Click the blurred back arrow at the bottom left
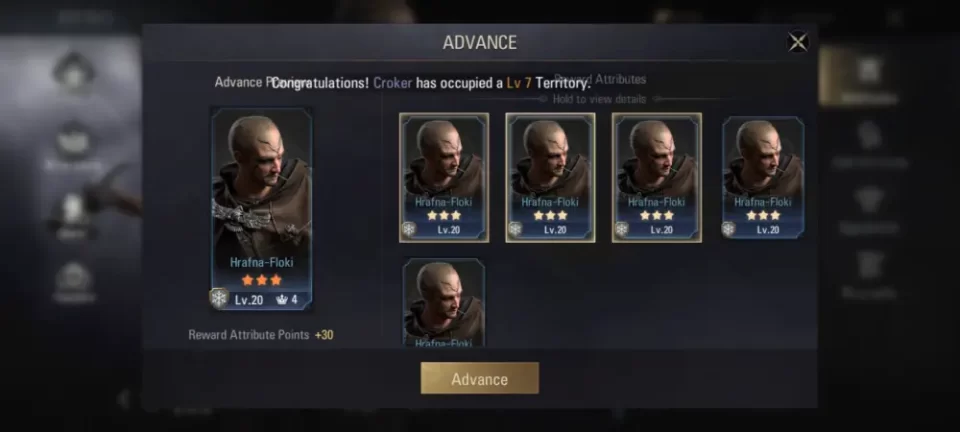Screen dimensions: 960x432 (124, 400)
